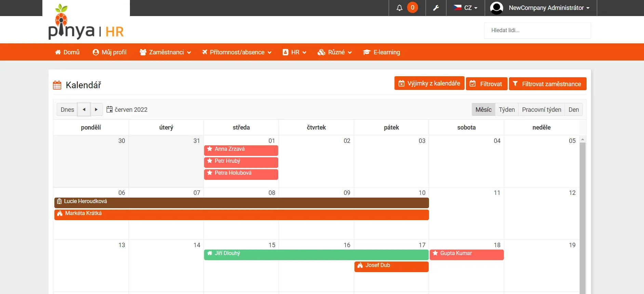644x294 pixels.
Task: Click scrollbar up arrow in calendar
Action: point(583,139)
